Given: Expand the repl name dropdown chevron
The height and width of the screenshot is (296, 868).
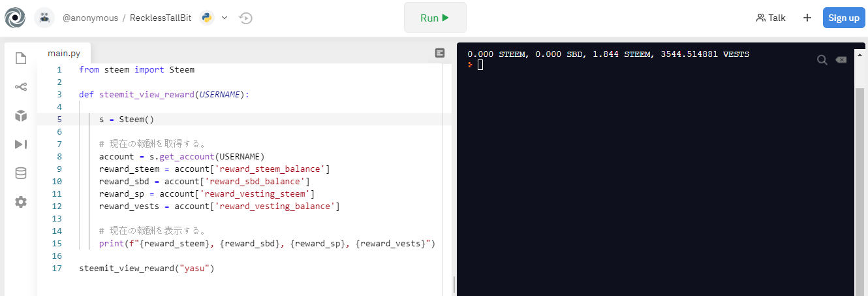Looking at the screenshot, I should 225,18.
